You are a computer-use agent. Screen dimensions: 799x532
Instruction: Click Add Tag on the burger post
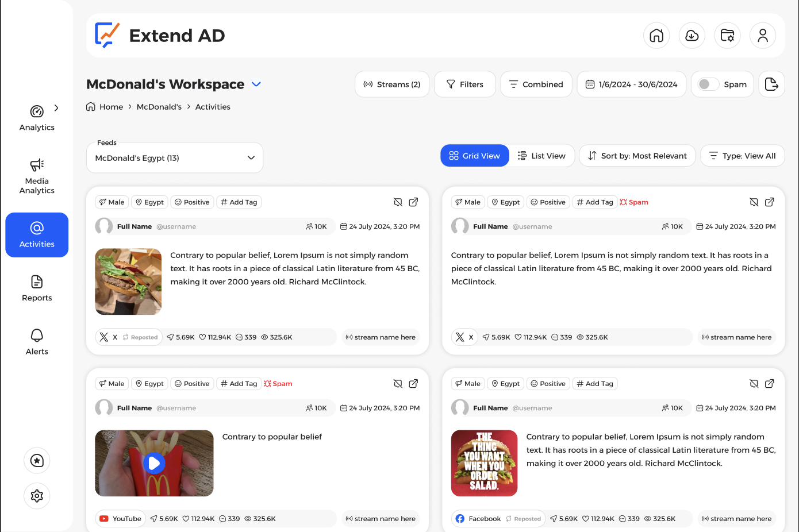pos(239,202)
